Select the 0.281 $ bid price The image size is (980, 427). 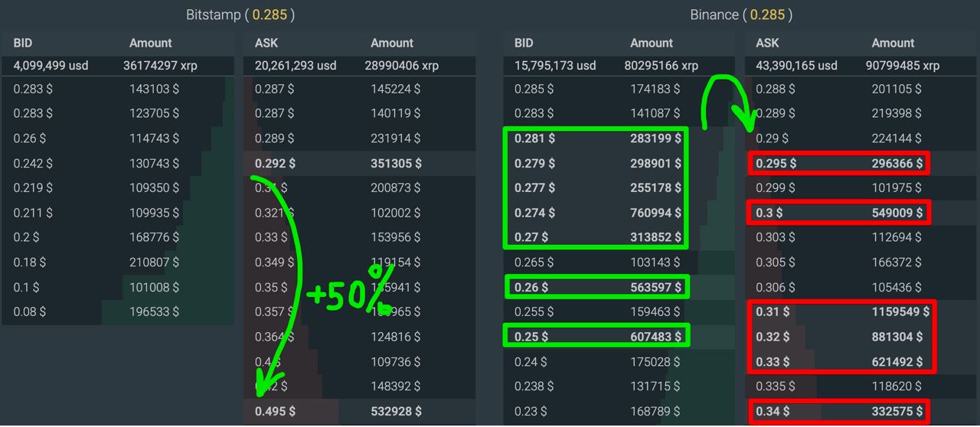coord(534,139)
